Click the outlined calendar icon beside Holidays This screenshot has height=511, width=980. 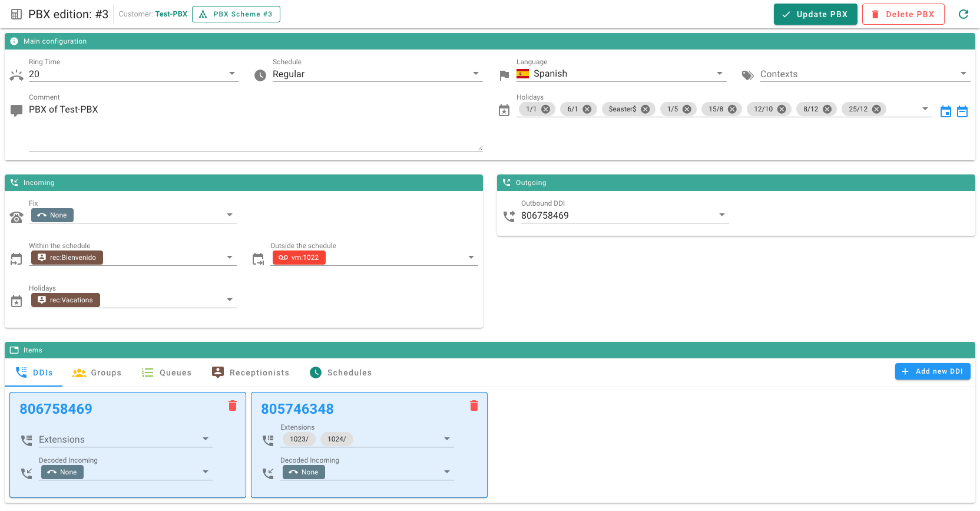coord(962,111)
